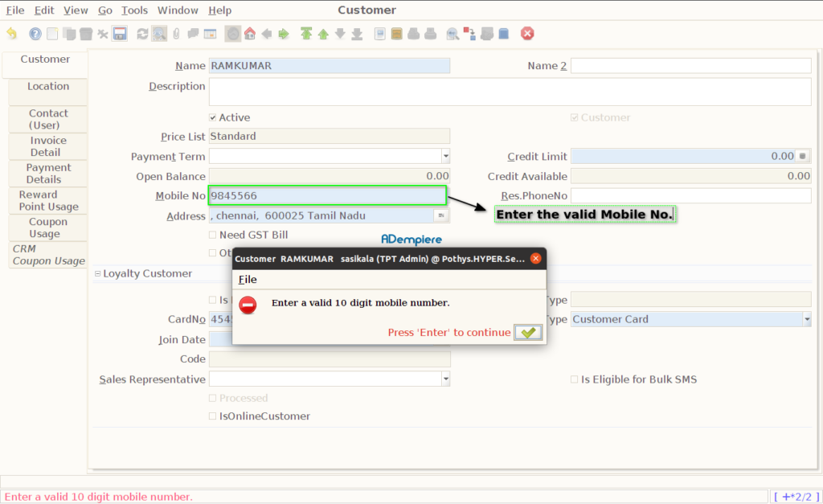Switch to the Coupon Usage tab
823x504 pixels.
tap(47, 227)
